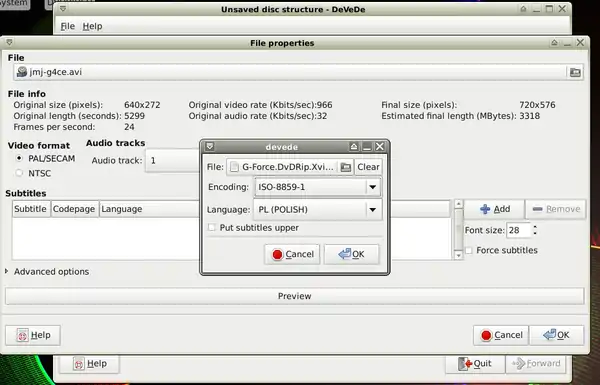This screenshot has height=385, width=600.
Task: Open File properties window menu icon
Action: point(9,42)
